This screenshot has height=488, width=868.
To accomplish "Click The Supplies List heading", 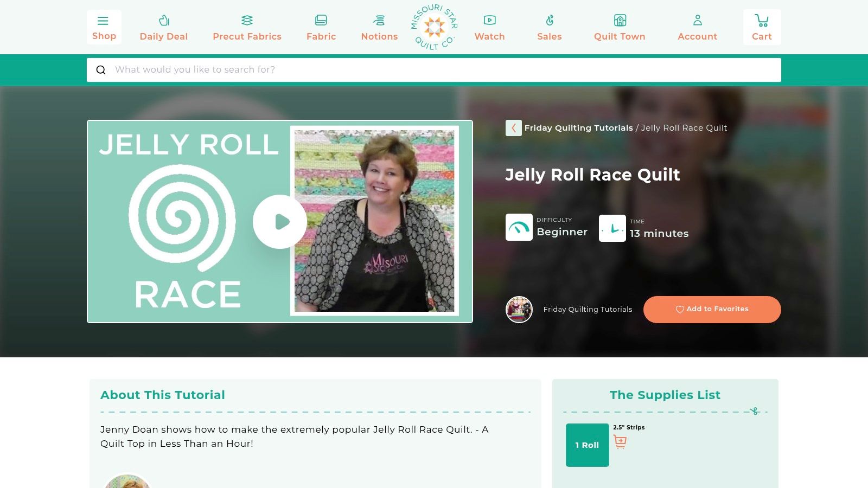I will pyautogui.click(x=665, y=395).
